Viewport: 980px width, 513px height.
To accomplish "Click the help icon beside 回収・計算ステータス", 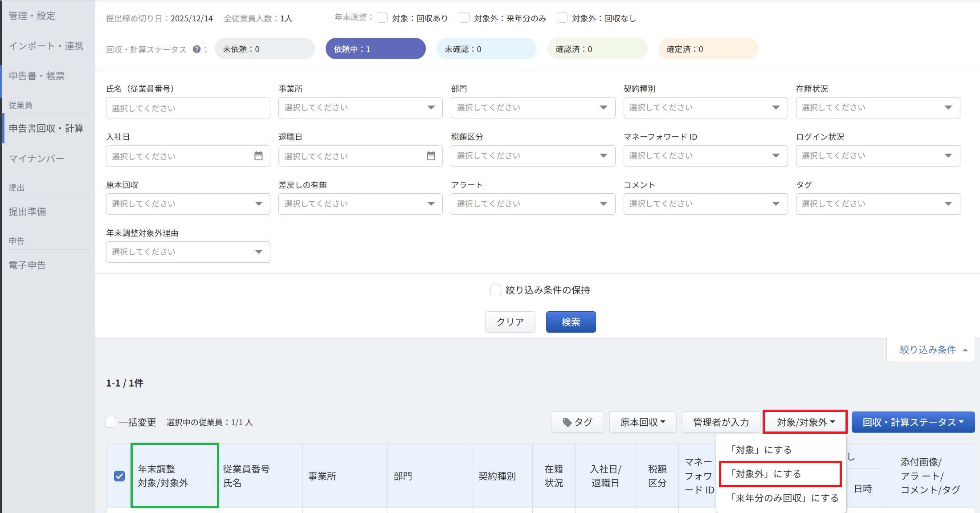I will click(196, 49).
